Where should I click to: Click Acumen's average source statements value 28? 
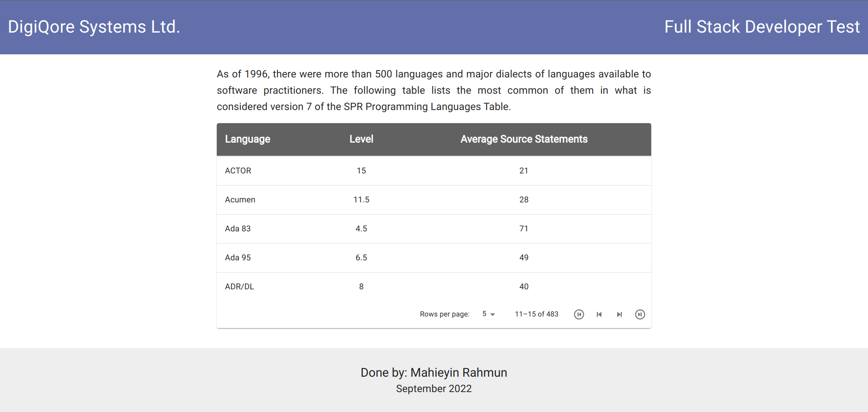click(x=524, y=200)
